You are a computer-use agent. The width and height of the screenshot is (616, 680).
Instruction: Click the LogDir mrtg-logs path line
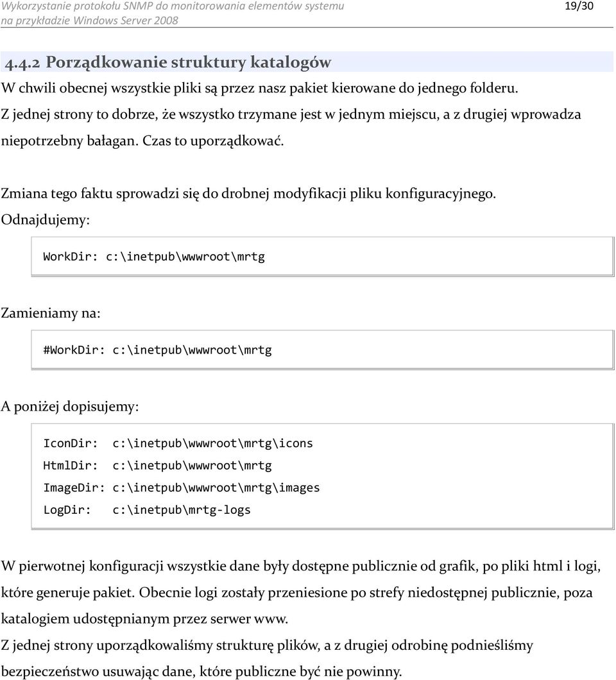(x=147, y=509)
